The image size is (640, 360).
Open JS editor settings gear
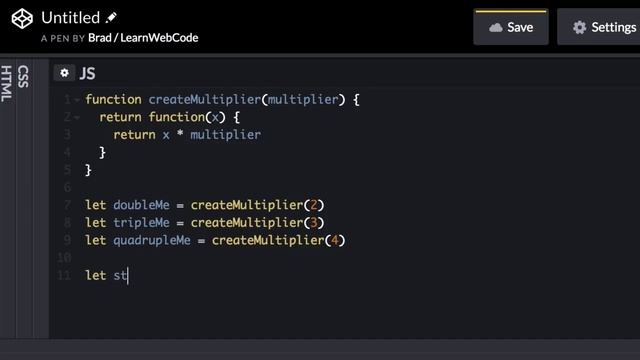64,73
